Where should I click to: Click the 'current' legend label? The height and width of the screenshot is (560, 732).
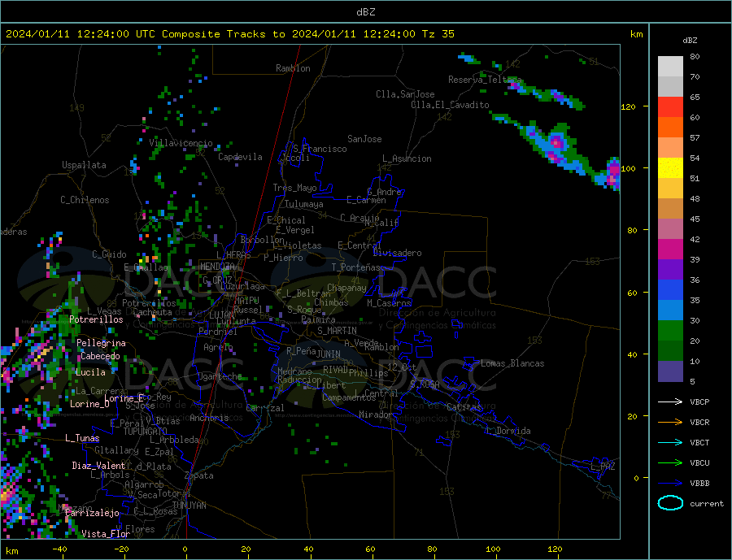pyautogui.click(x=707, y=504)
